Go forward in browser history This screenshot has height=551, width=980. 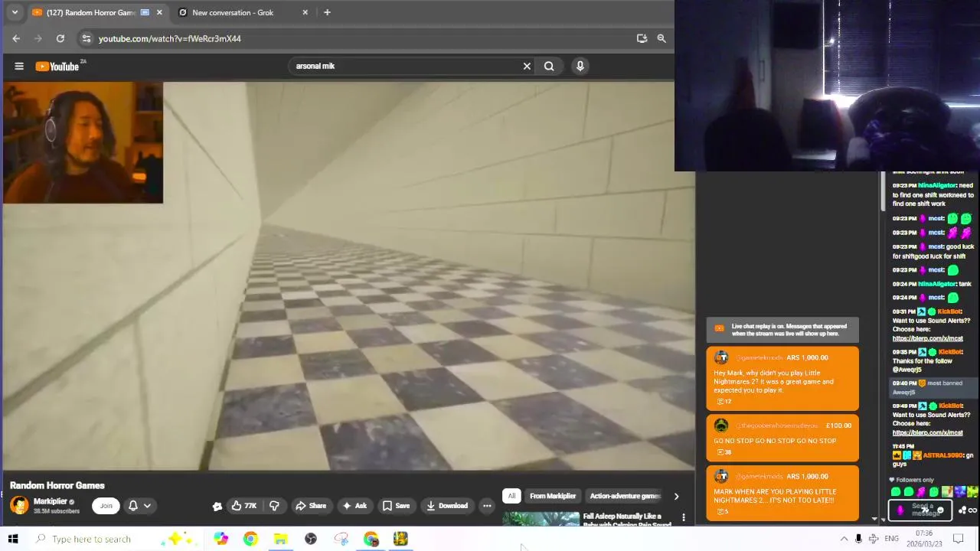38,38
